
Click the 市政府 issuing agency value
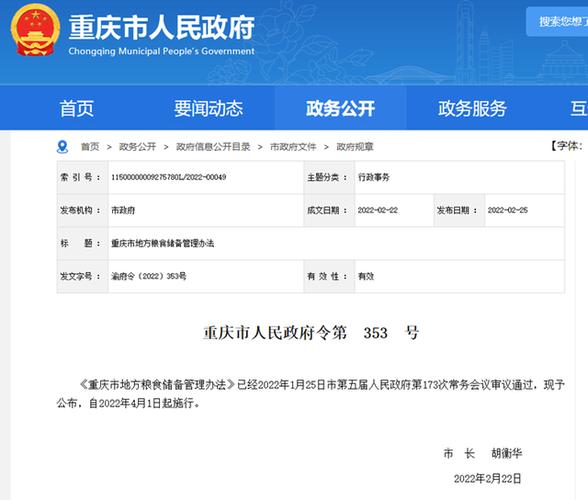tap(123, 210)
